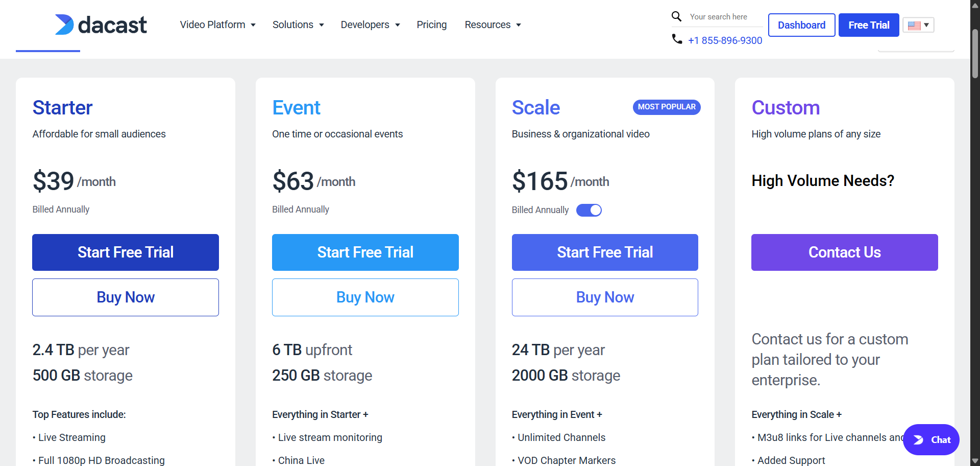Click 'High Volume Needs?' text

823,181
